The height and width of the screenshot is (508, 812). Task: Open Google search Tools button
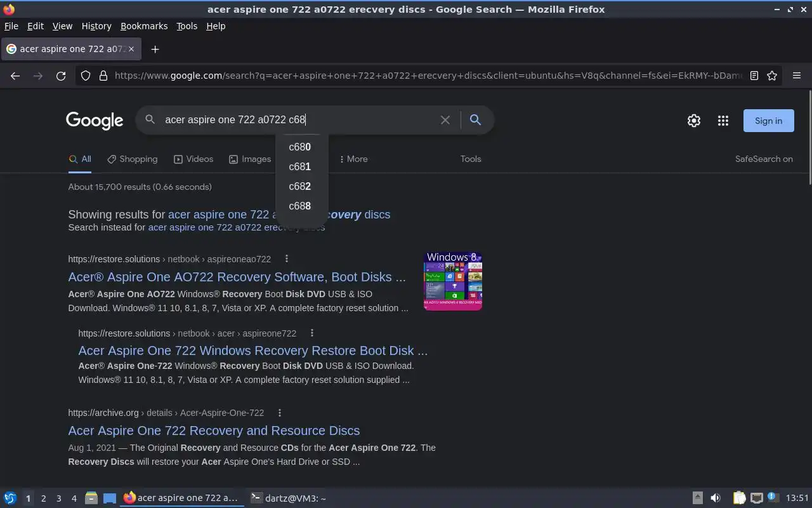pyautogui.click(x=471, y=159)
